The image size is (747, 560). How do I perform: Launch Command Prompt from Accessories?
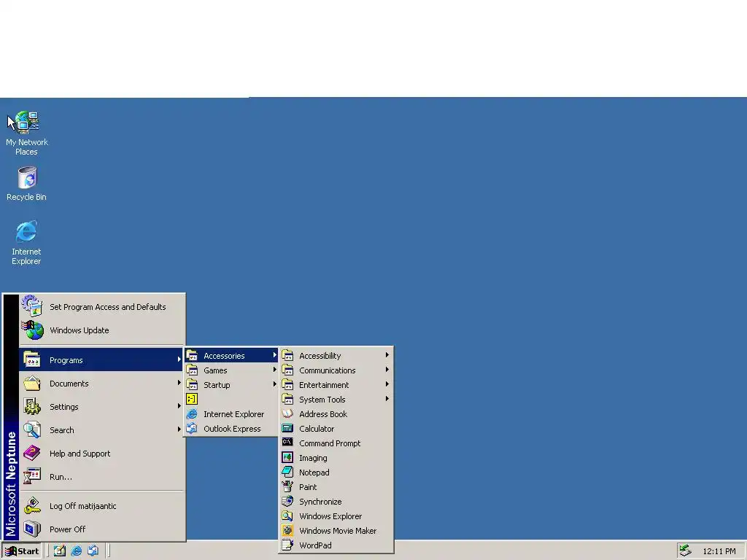point(336,443)
